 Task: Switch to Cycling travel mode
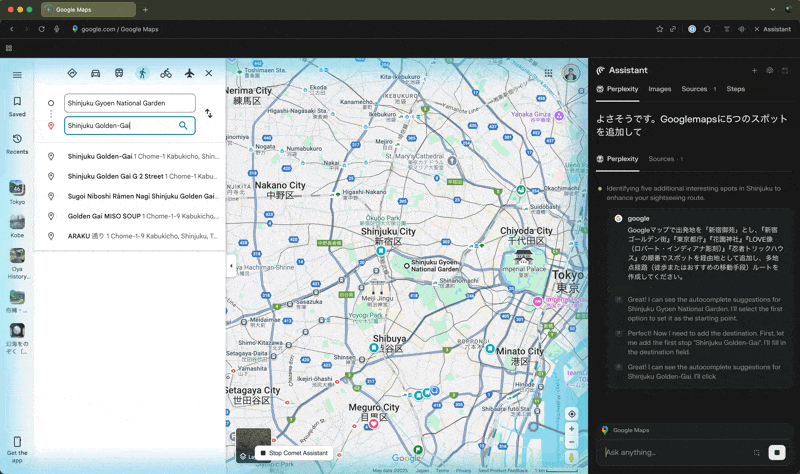pos(166,73)
